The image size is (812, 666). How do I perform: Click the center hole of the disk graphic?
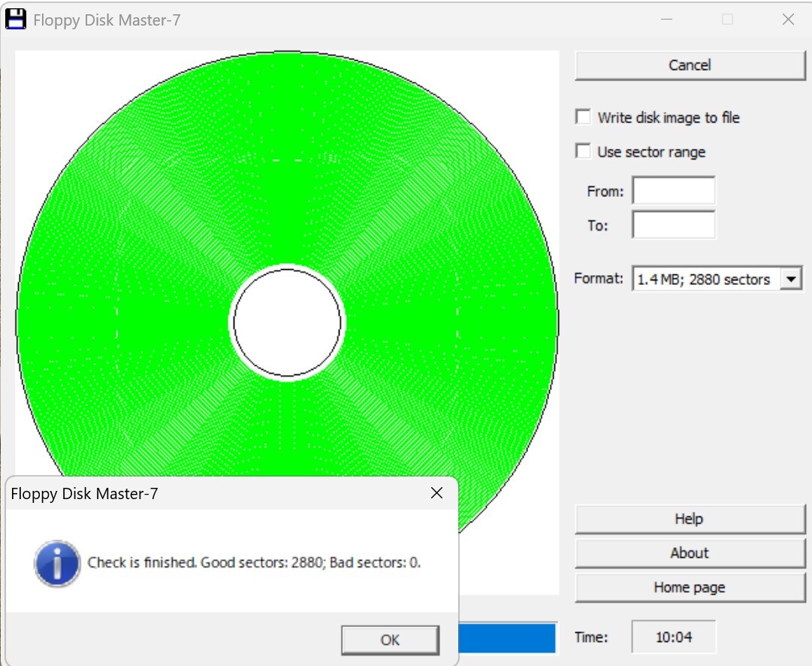(287, 323)
